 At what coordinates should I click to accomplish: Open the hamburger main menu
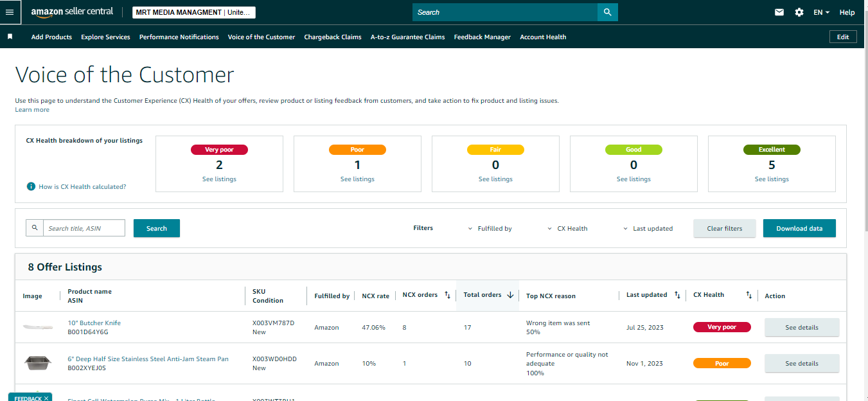click(10, 12)
